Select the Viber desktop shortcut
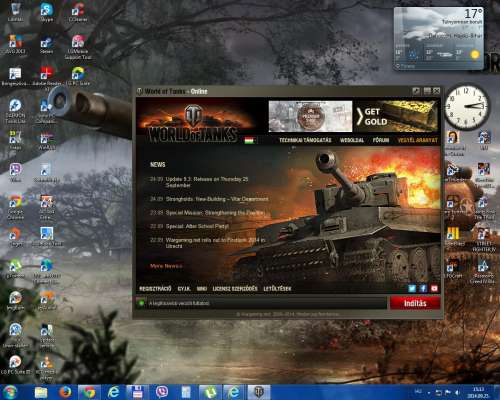Screen dimensions: 500x400 (x=15, y=173)
